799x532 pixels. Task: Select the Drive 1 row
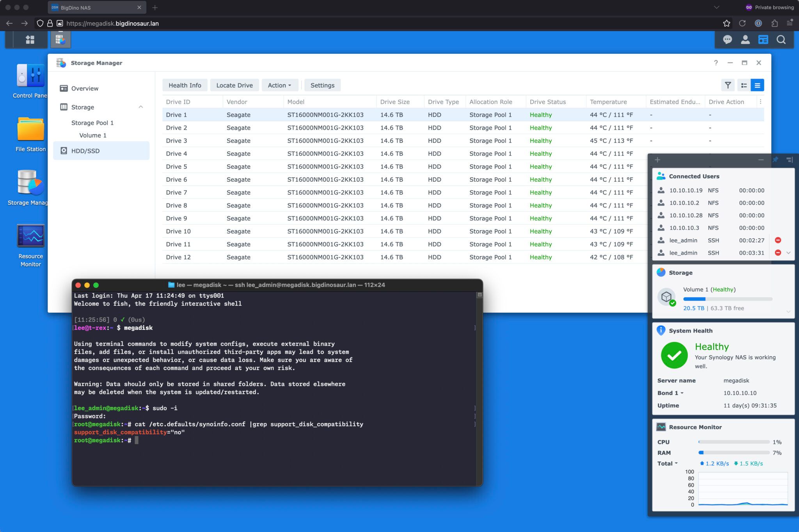(463, 115)
